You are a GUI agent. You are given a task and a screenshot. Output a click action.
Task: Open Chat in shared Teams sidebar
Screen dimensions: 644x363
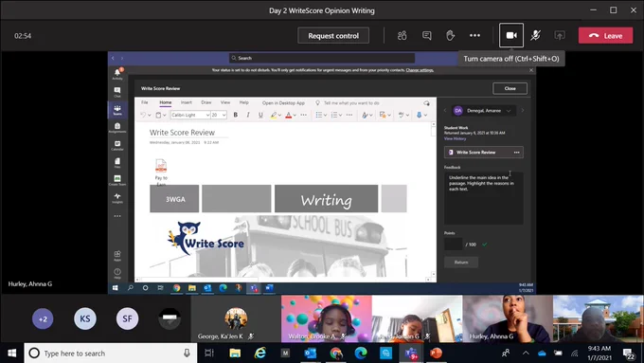[117, 92]
